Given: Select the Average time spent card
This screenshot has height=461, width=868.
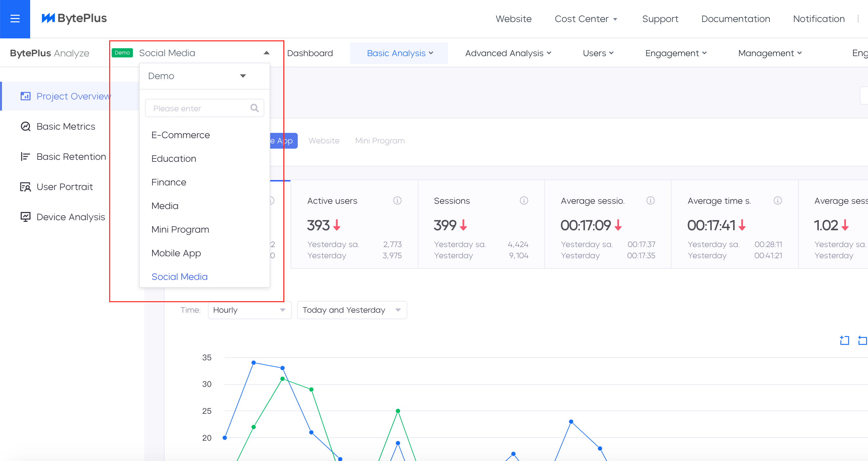Looking at the screenshot, I should coord(735,224).
